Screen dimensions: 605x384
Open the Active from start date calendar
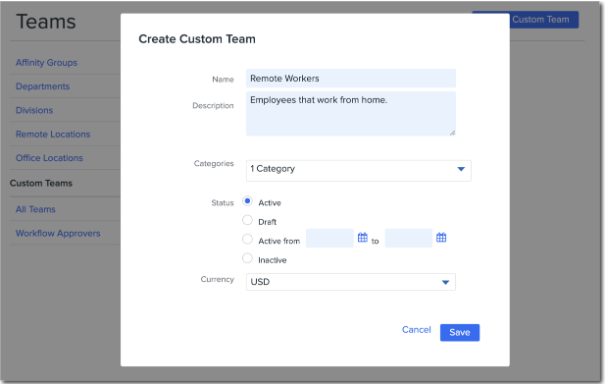(362, 237)
